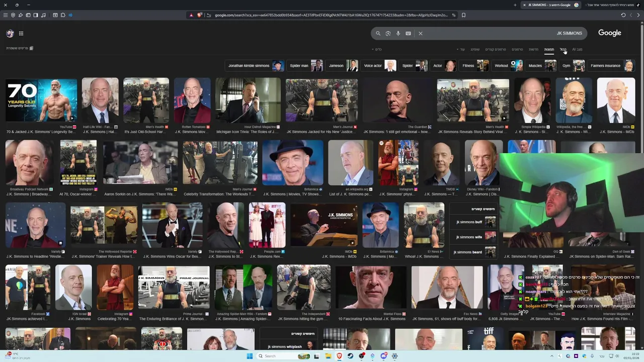This screenshot has height=362, width=644.
Task: Click the google.com address bar URL
Action: (331, 15)
